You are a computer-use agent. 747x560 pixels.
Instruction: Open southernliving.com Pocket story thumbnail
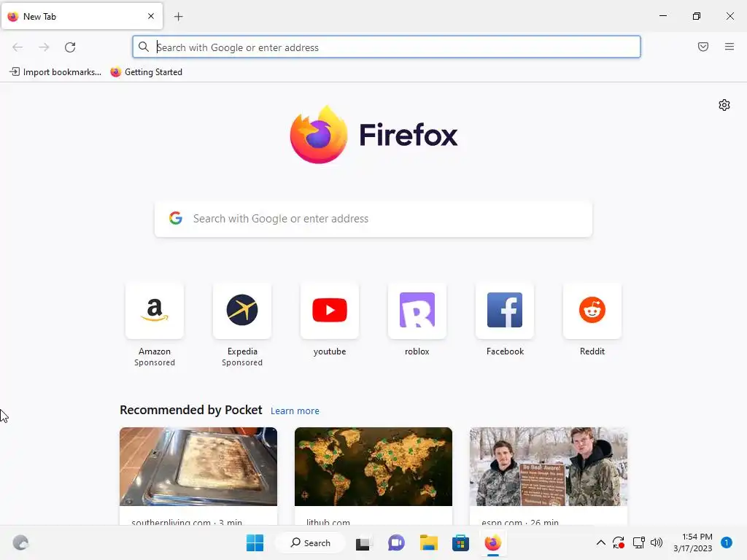pyautogui.click(x=198, y=467)
